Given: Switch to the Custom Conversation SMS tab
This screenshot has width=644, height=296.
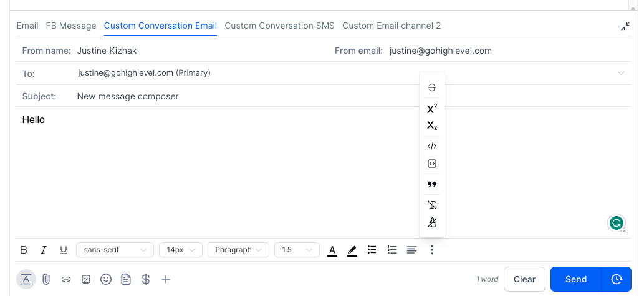Looking at the screenshot, I should [279, 26].
